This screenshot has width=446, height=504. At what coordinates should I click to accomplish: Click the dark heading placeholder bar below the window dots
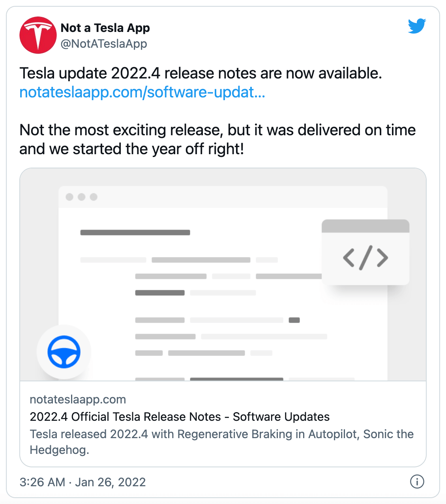point(135,233)
